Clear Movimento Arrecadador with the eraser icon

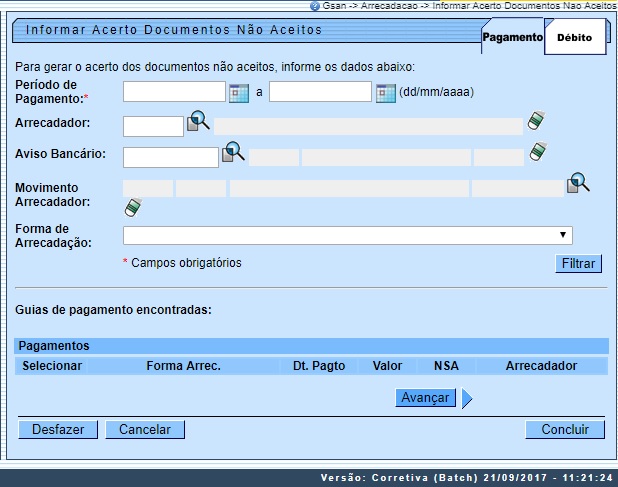(130, 207)
